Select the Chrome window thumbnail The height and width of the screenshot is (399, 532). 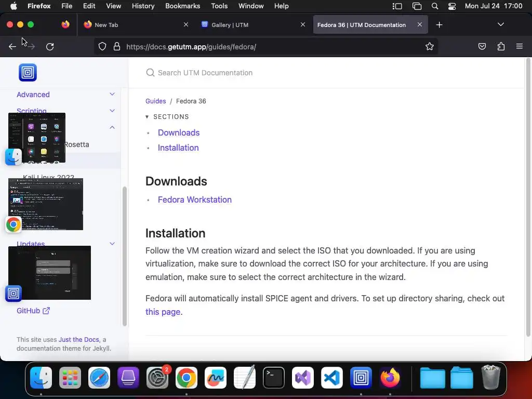[46, 204]
